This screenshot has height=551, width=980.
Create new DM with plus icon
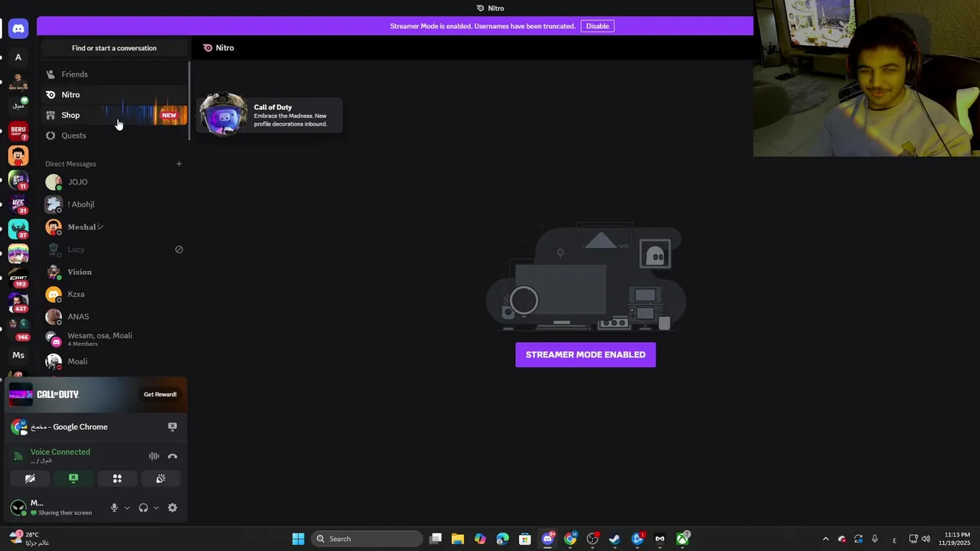pos(179,164)
